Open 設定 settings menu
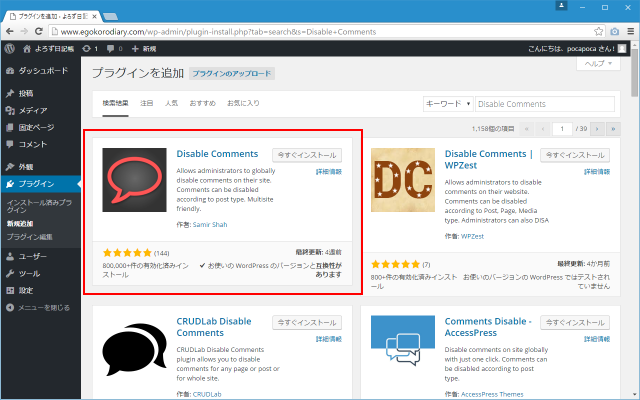Screen dimensions: 640x400 click(x=40, y=291)
